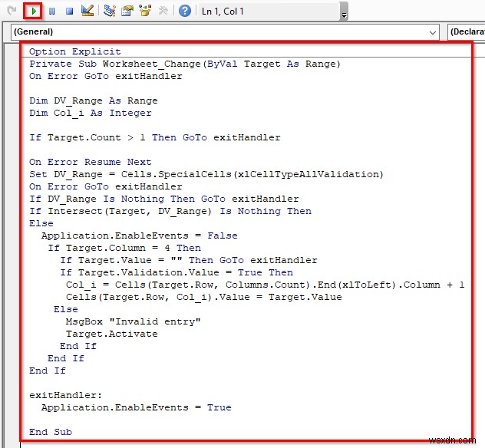
Task: Click Application.EnableEvents = False line
Action: pyautogui.click(x=140, y=236)
